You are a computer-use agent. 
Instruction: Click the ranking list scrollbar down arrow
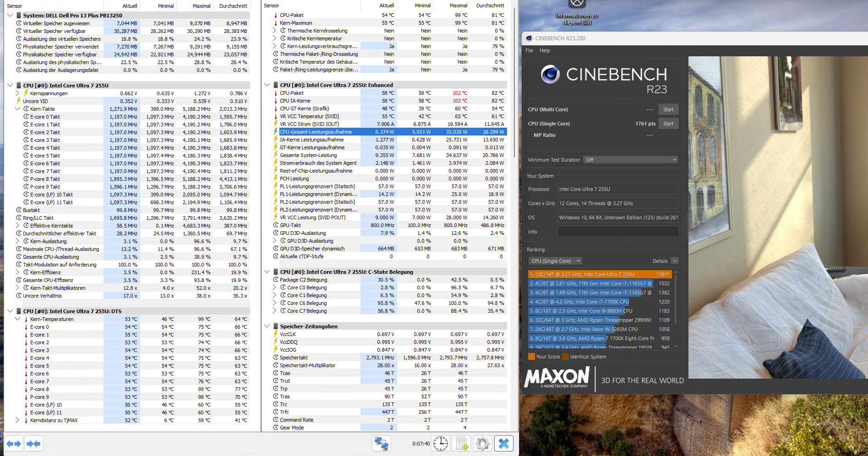(x=676, y=346)
